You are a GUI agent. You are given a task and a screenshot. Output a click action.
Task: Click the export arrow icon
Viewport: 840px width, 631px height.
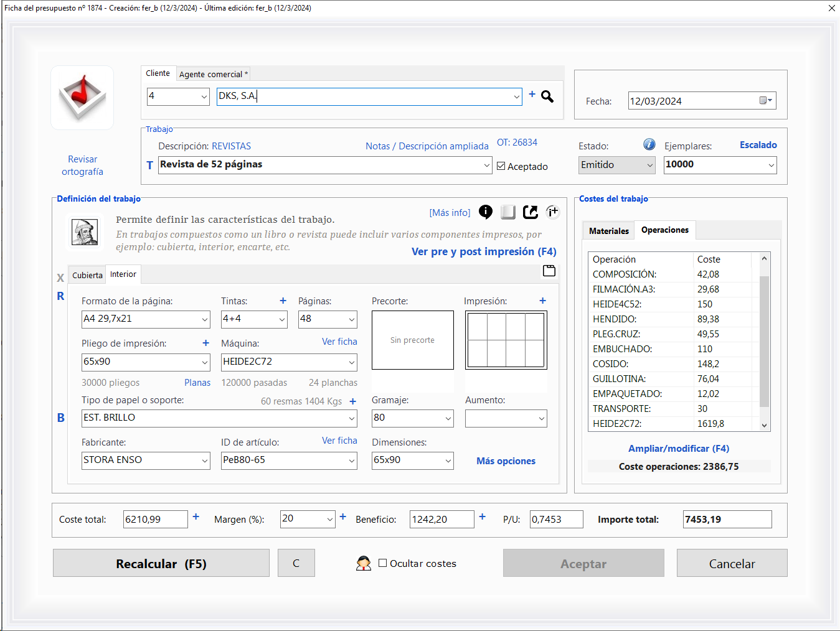[x=531, y=212]
